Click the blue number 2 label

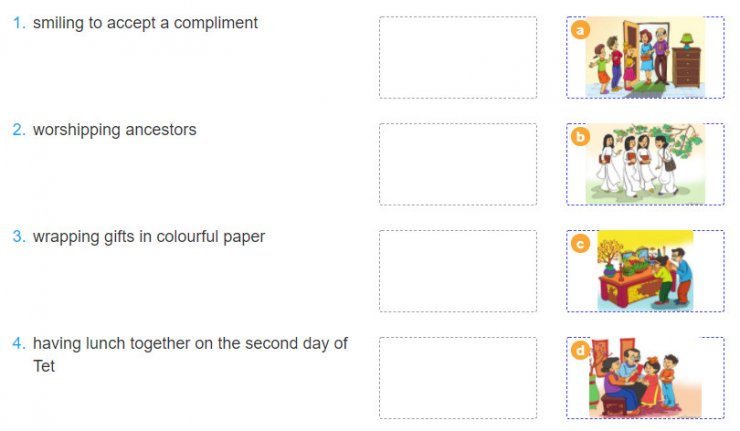[18, 130]
